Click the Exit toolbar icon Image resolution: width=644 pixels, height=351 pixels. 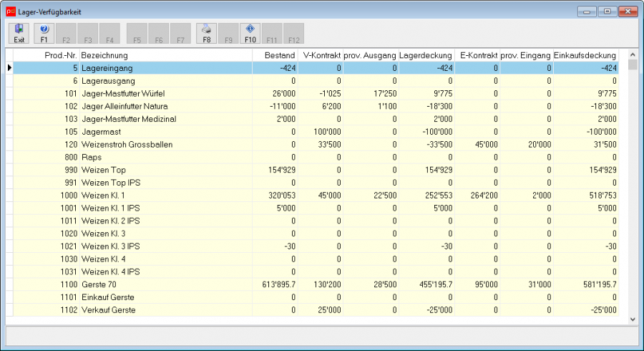point(19,33)
